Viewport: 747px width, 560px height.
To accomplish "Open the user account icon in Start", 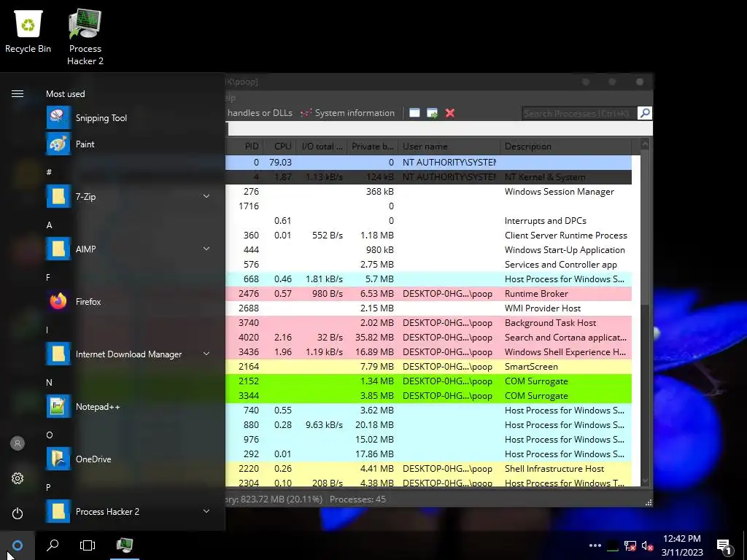I will (x=18, y=443).
